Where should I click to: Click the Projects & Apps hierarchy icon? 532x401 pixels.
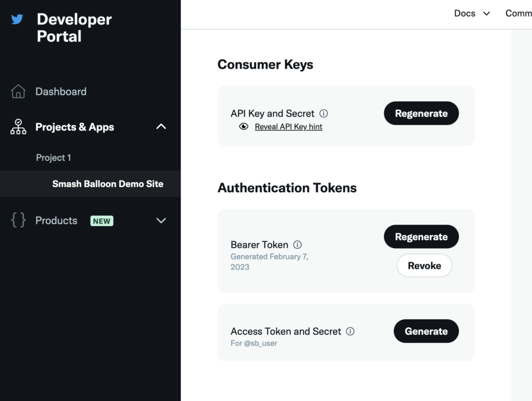click(x=17, y=126)
